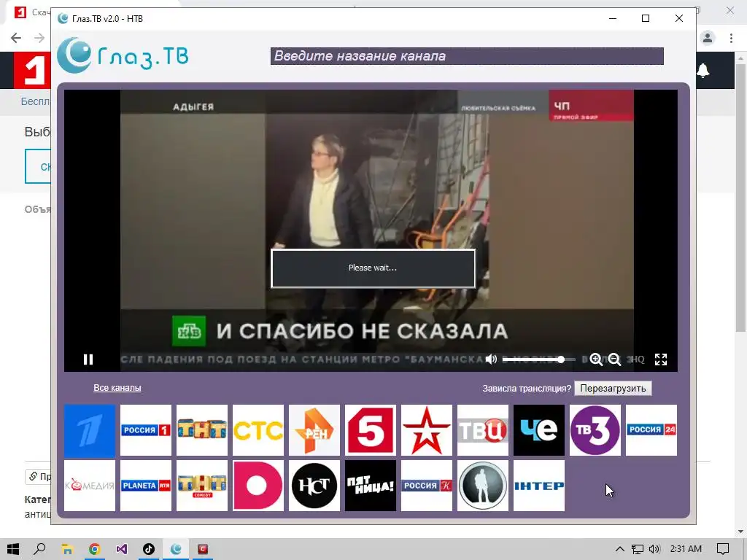The height and width of the screenshot is (560, 747).
Task: Open the pink circle channel tile
Action: click(x=258, y=486)
